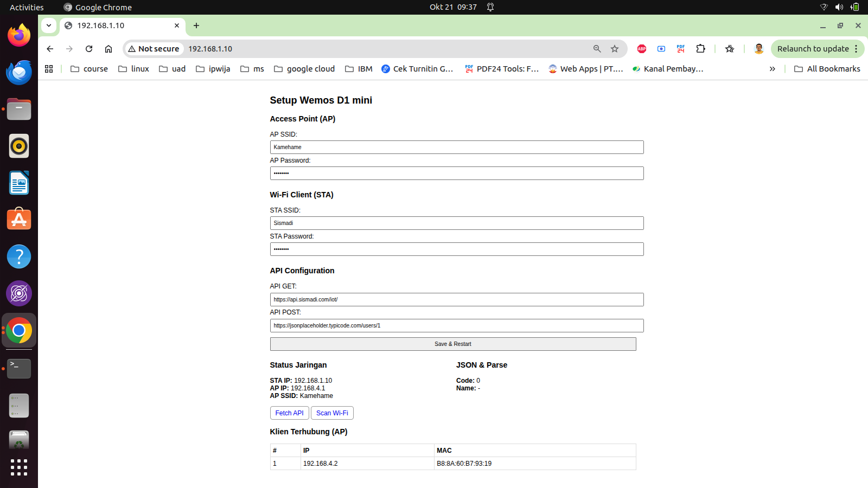This screenshot has height=488, width=868.
Task: Click the Not secure site badge
Action: [x=154, y=49]
